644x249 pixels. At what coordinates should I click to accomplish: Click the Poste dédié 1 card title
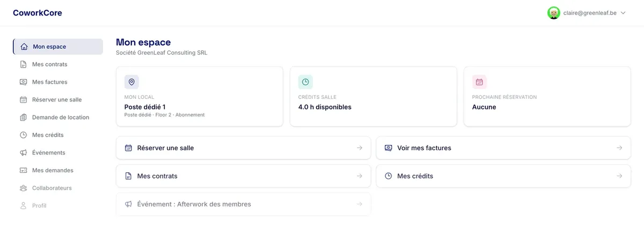[145, 107]
